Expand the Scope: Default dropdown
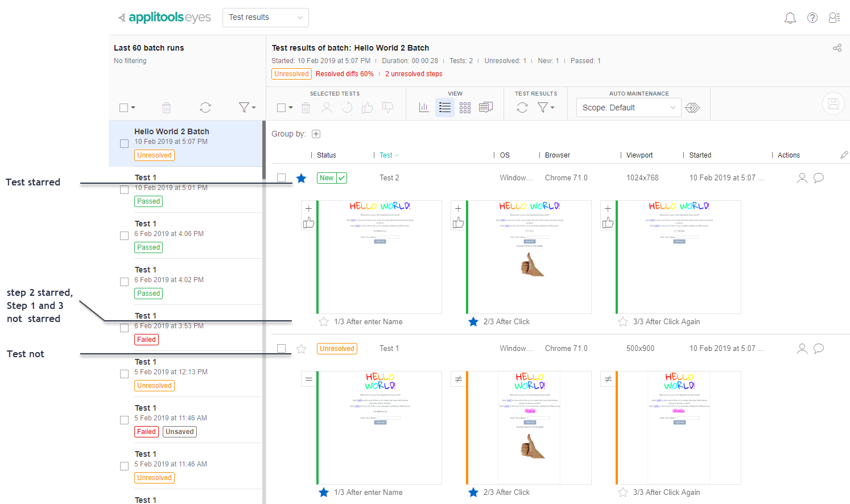The width and height of the screenshot is (850, 504). 628,108
